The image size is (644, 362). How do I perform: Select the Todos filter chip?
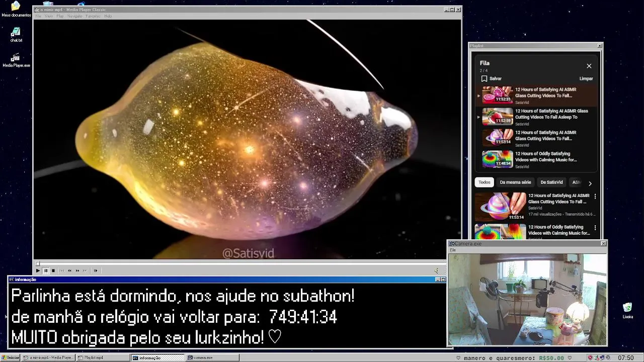[485, 183]
